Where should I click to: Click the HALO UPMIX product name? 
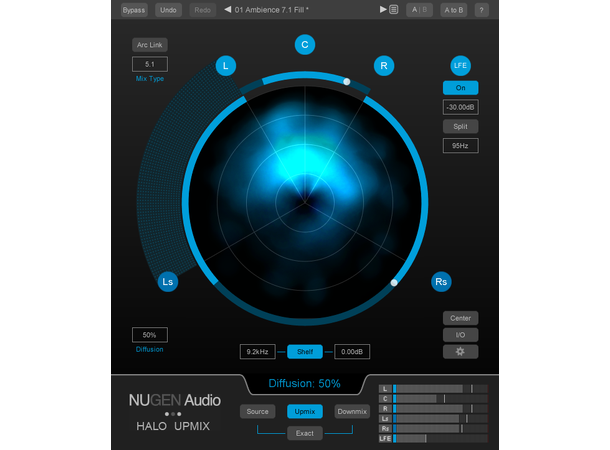[x=173, y=426]
